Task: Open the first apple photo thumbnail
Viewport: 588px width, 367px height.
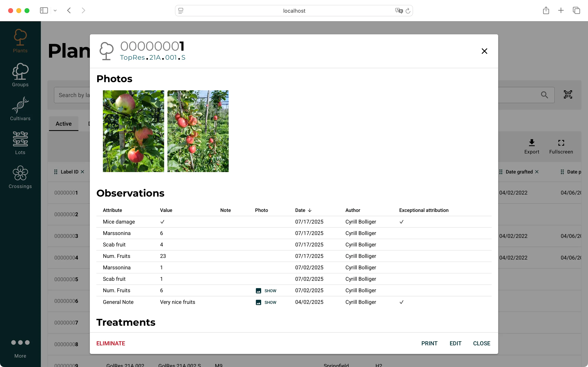Action: [133, 131]
